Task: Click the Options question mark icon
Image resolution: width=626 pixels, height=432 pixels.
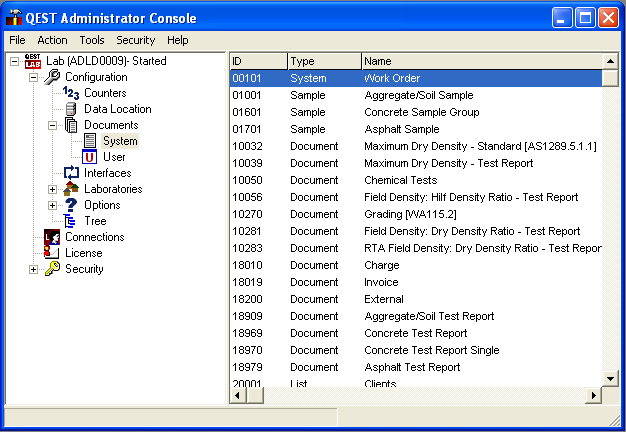Action: (x=71, y=205)
